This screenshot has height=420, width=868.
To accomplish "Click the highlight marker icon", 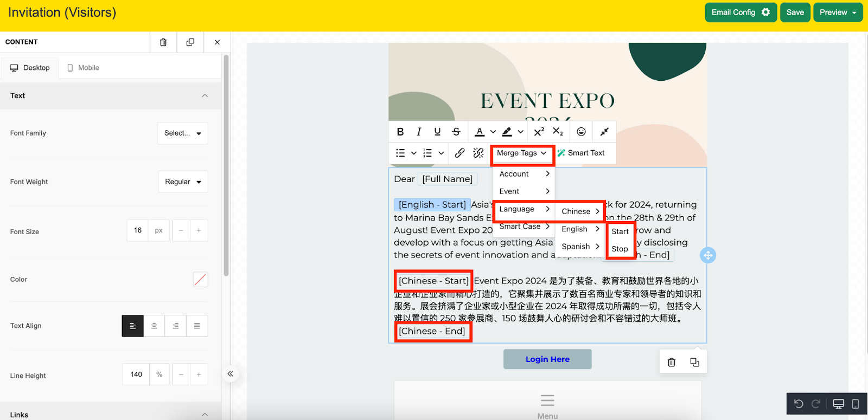I will pos(507,132).
